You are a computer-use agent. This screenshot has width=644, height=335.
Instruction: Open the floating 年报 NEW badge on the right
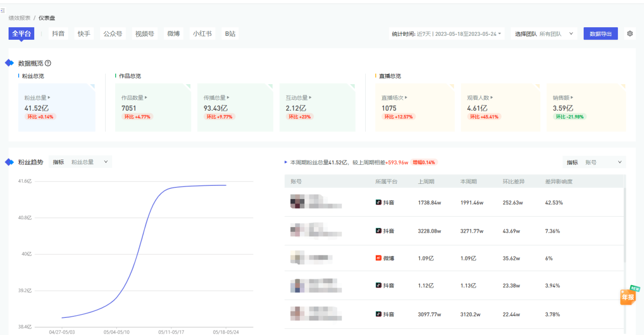627,296
